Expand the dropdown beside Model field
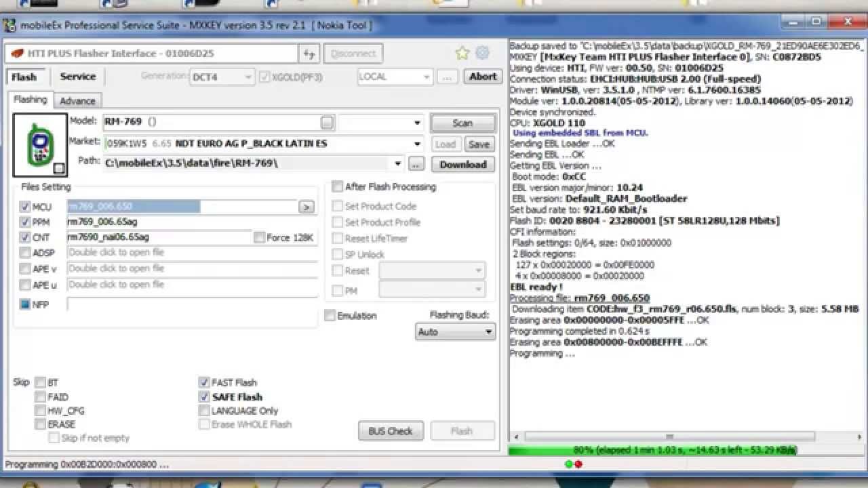 tap(417, 123)
